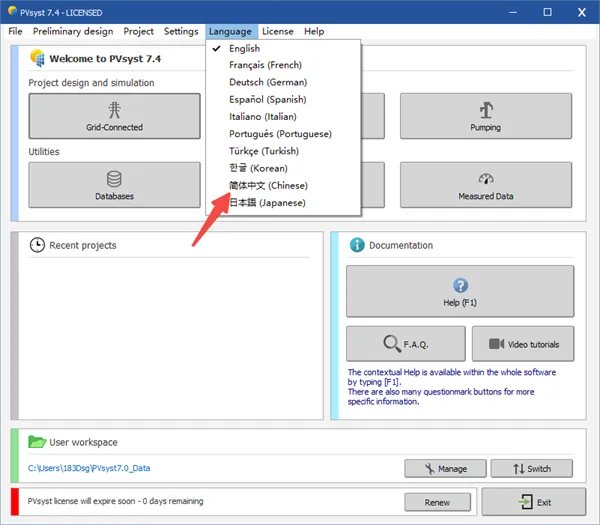Click the Grid-Connected pylon icon

click(114, 110)
